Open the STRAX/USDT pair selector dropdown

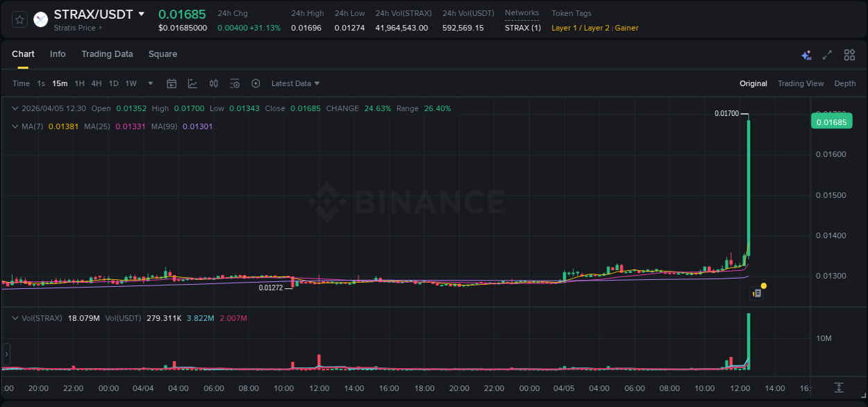click(142, 13)
